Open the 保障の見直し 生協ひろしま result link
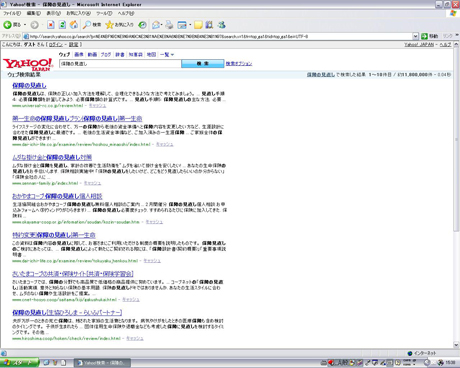Viewport: 460px width, 368px height. click(67, 313)
